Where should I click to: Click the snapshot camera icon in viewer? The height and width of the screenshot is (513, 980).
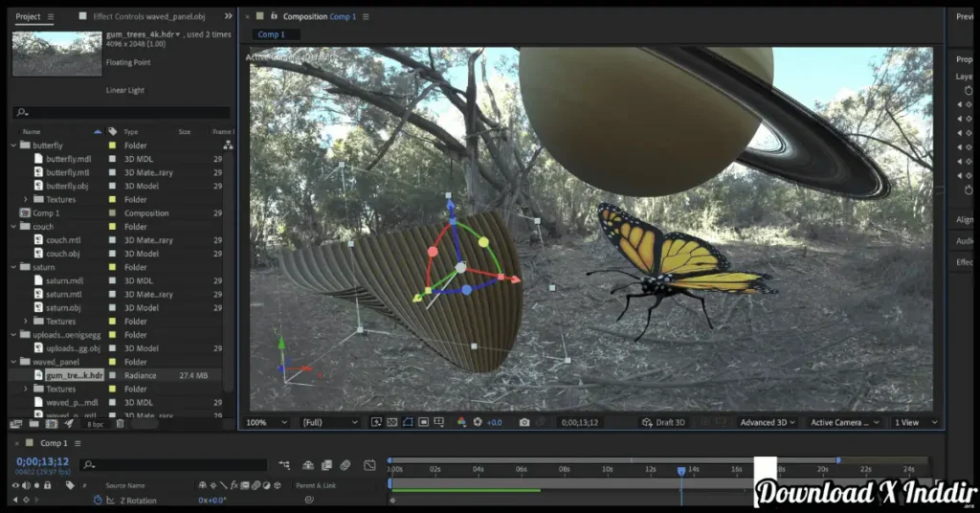pyautogui.click(x=524, y=422)
